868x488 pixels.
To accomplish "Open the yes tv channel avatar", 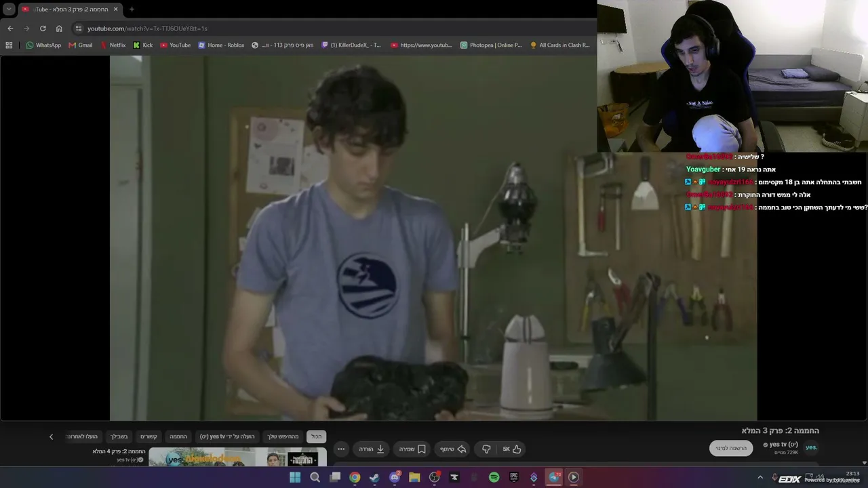I will coord(811,447).
